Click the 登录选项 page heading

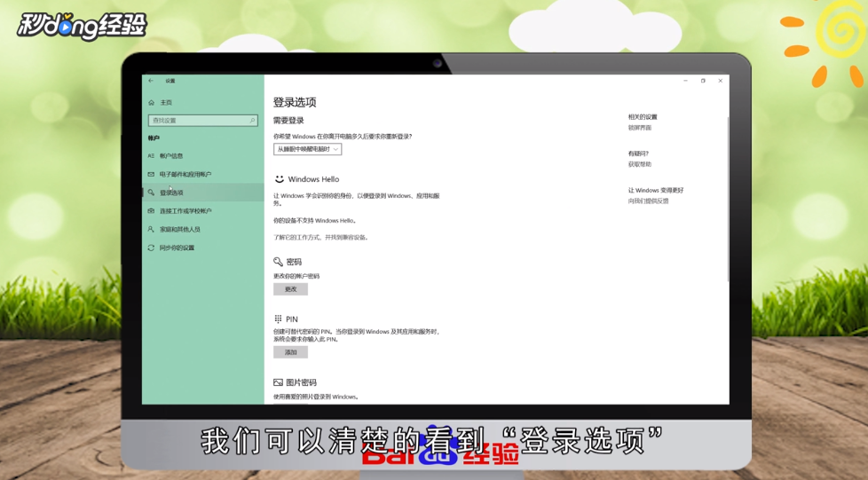(295, 102)
